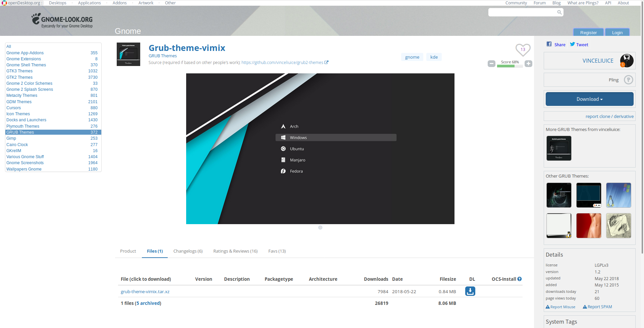Switch to Ratings & Reviews (16) tab

(235, 251)
